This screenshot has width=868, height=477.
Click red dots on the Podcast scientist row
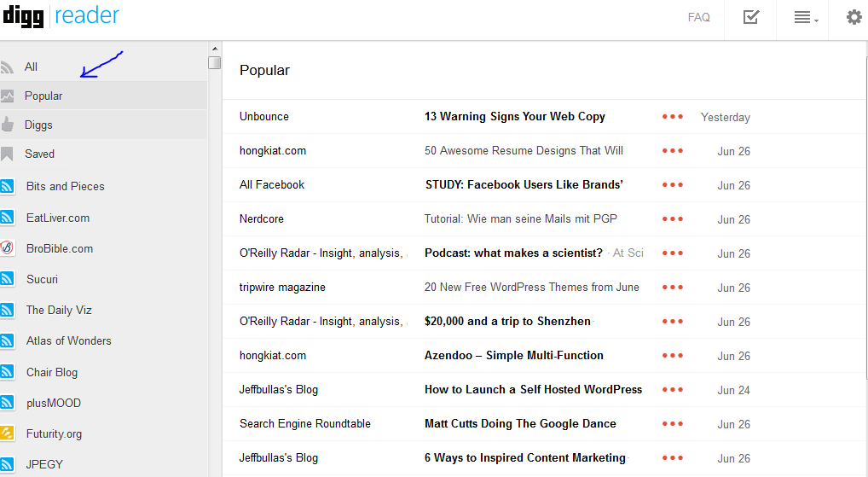(x=673, y=253)
